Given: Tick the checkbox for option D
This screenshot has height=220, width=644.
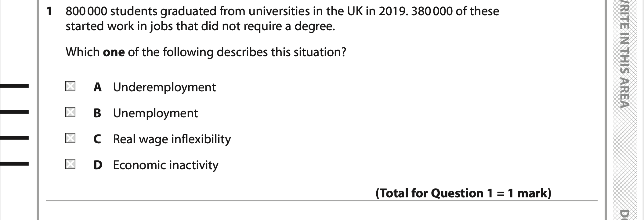Looking at the screenshot, I should pyautogui.click(x=70, y=164).
